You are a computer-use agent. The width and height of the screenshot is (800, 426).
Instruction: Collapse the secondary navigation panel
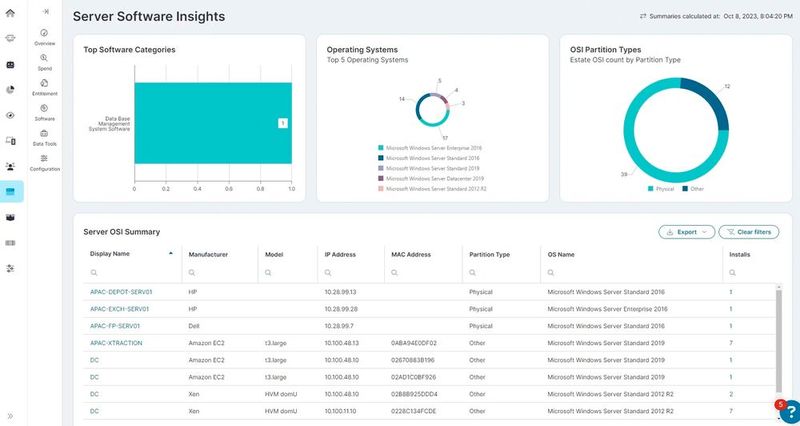click(45, 11)
